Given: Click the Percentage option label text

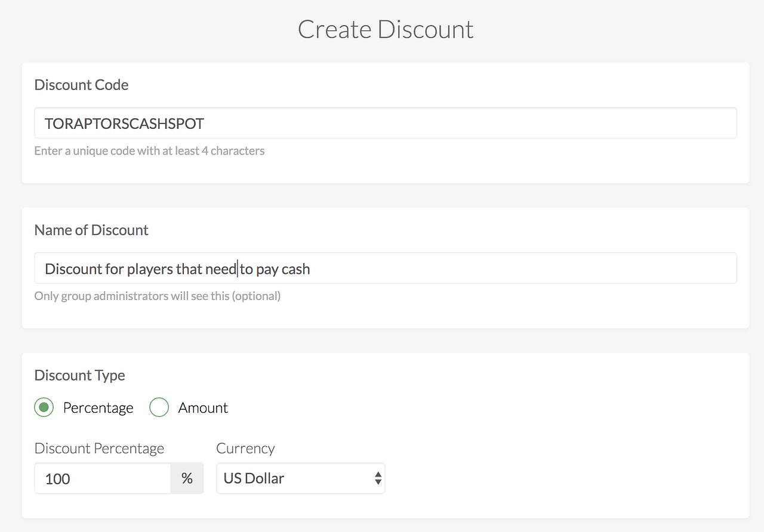Looking at the screenshot, I should tap(98, 408).
